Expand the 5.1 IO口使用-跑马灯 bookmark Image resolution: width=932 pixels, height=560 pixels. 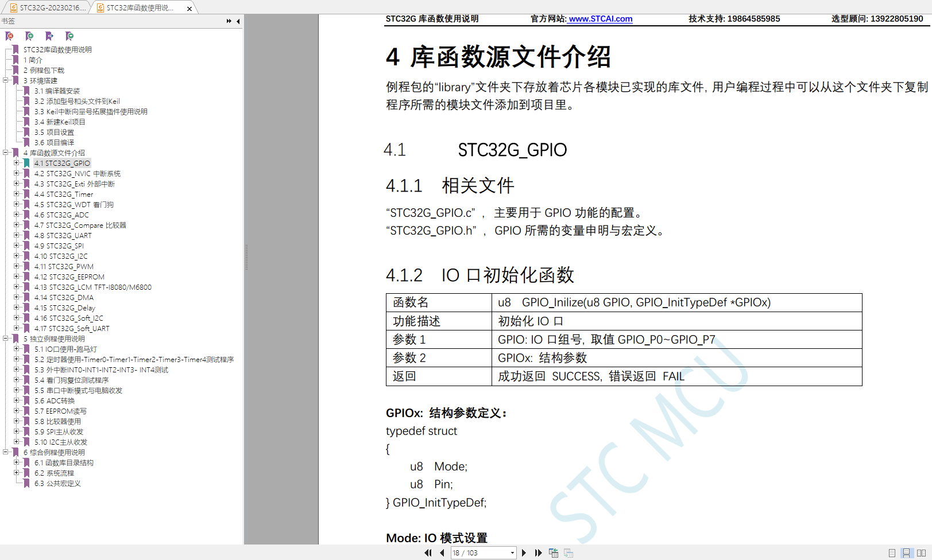click(16, 349)
